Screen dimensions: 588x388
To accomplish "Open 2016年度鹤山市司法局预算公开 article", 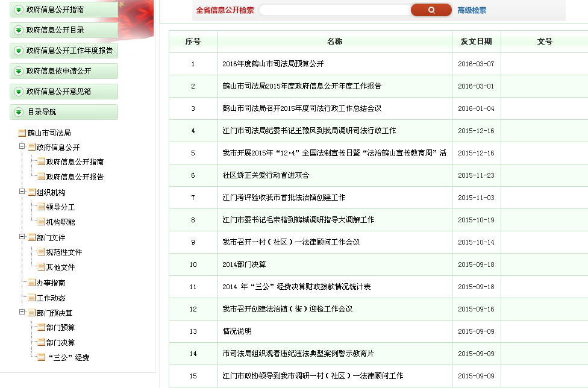I will [273, 64].
